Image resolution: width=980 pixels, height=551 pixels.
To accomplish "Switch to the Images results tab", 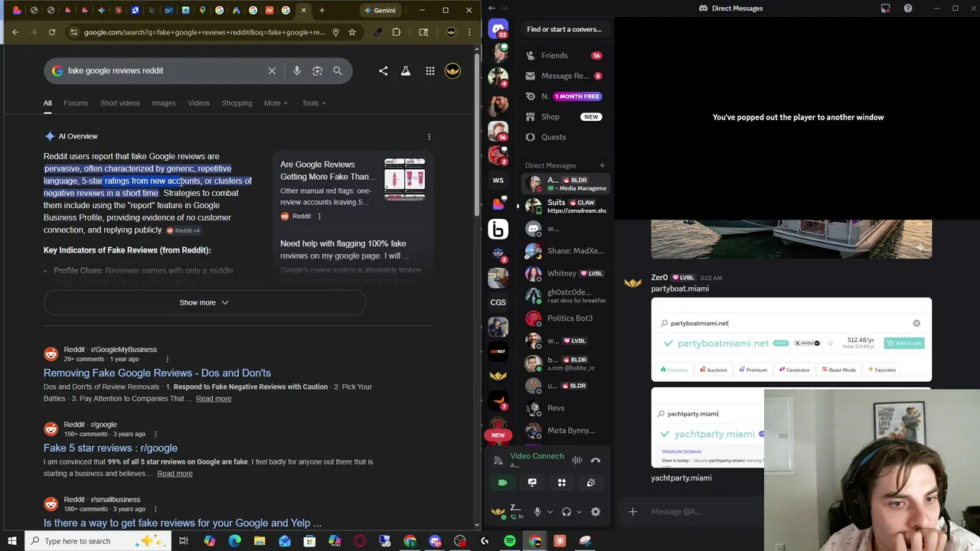I will [x=164, y=103].
